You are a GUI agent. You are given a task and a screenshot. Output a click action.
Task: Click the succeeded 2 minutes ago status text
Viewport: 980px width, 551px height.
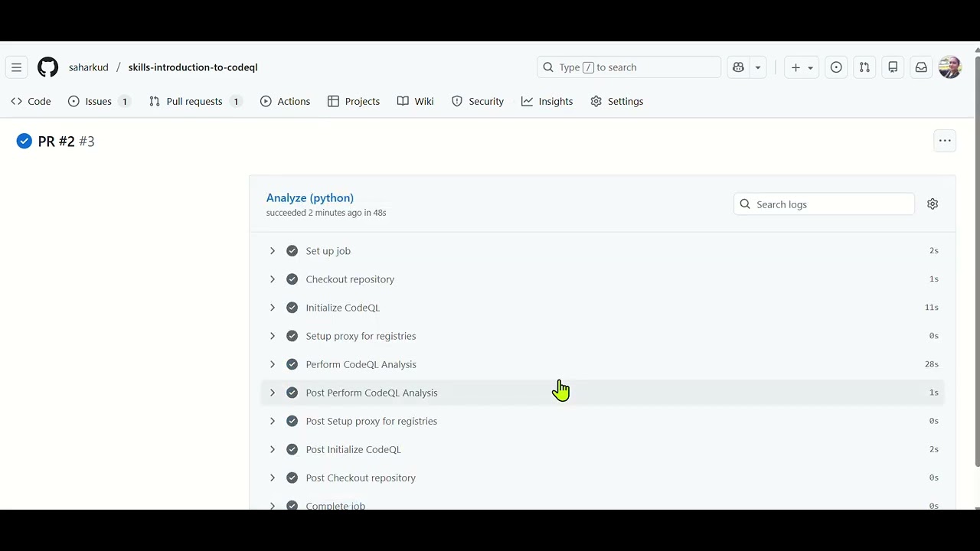326,213
